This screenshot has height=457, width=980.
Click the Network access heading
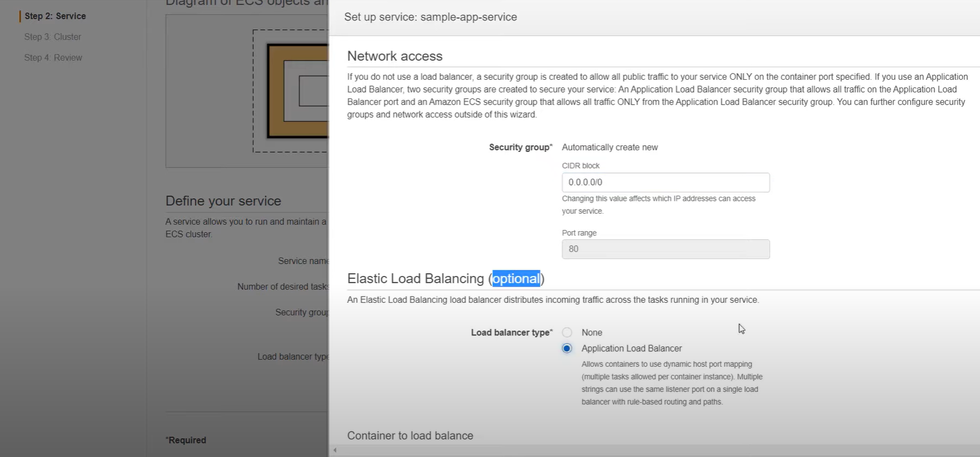tap(394, 56)
